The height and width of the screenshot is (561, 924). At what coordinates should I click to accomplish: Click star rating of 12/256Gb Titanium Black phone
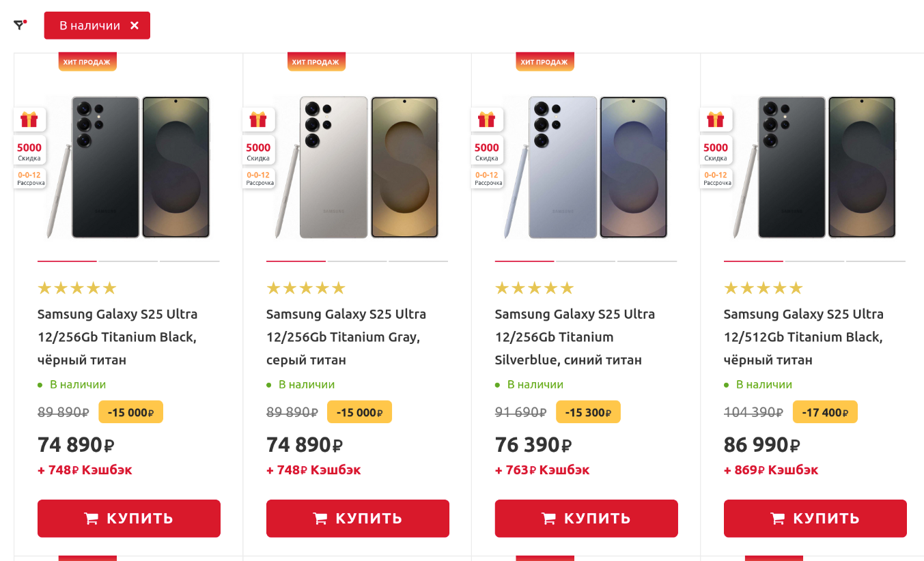pyautogui.click(x=76, y=288)
